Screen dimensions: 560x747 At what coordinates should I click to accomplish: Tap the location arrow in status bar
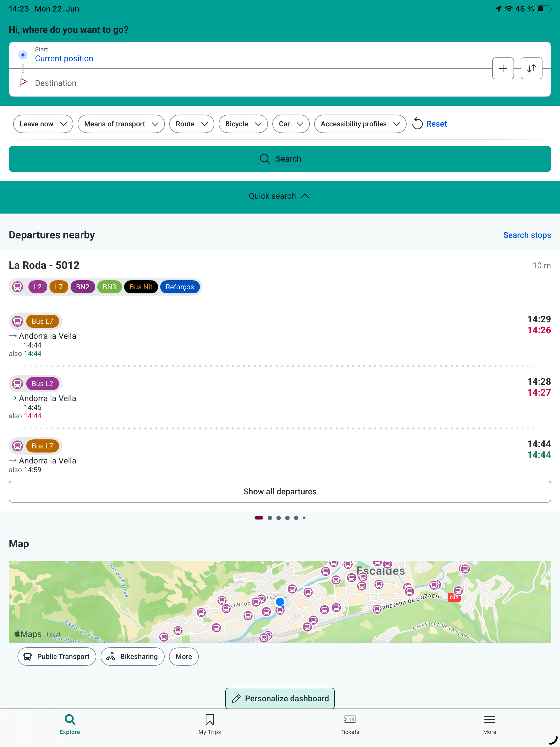tap(498, 9)
